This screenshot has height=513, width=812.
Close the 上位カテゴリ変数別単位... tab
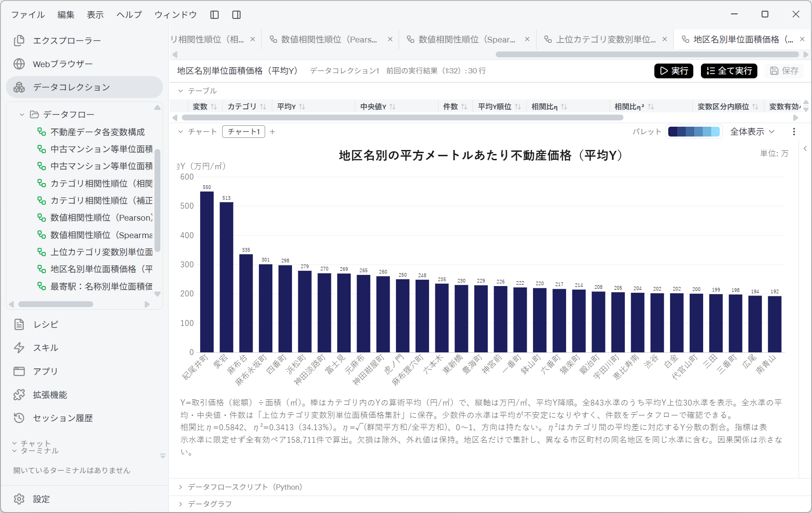[x=665, y=39]
